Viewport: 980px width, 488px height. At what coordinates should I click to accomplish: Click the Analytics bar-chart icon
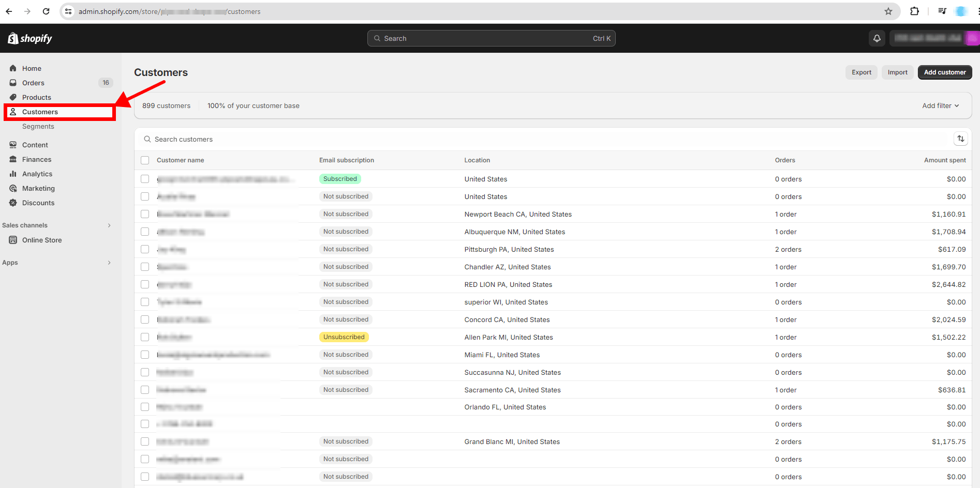[13, 174]
